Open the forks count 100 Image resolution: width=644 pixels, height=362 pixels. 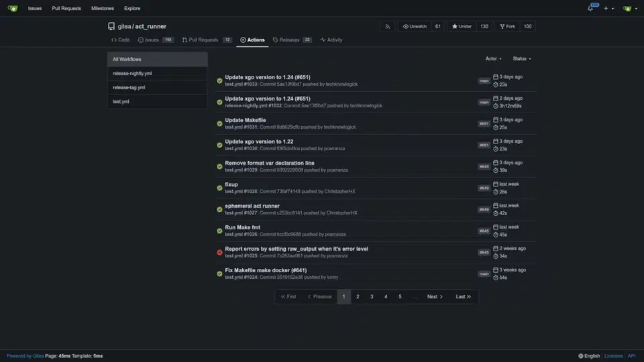pos(527,26)
